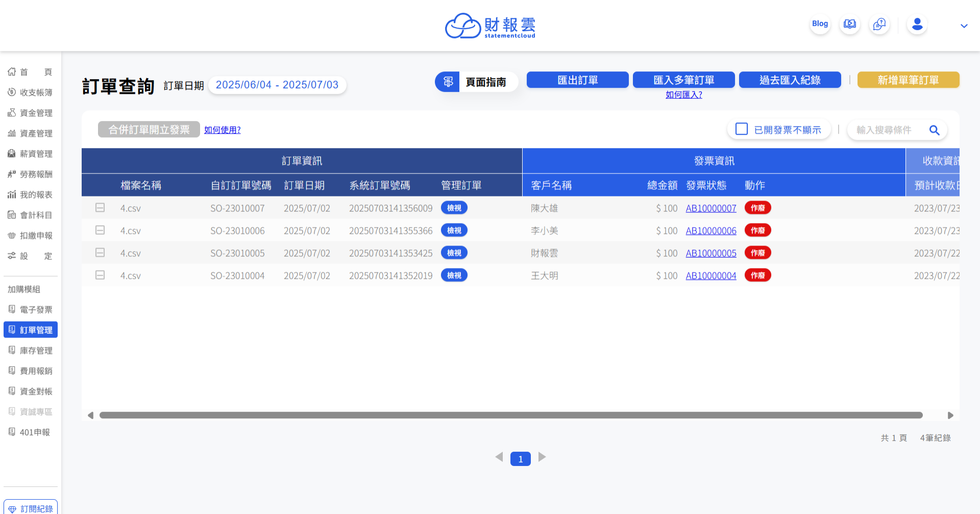This screenshot has height=514, width=980.
Task: Open the 如何匯入? help link
Action: [683, 94]
